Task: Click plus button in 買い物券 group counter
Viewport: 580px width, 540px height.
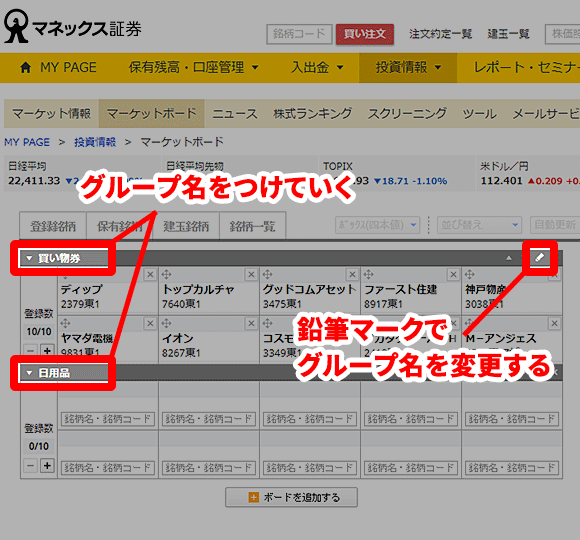Action: (47, 350)
